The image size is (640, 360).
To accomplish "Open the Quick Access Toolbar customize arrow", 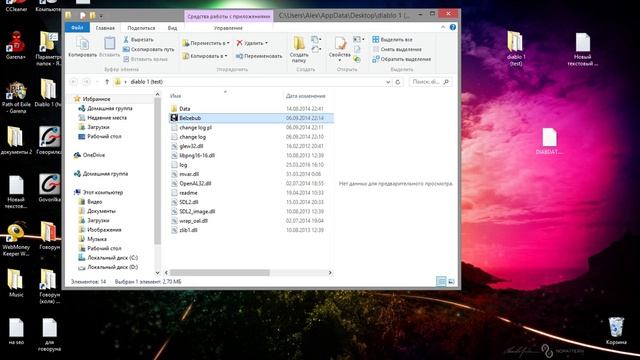I will [101, 16].
